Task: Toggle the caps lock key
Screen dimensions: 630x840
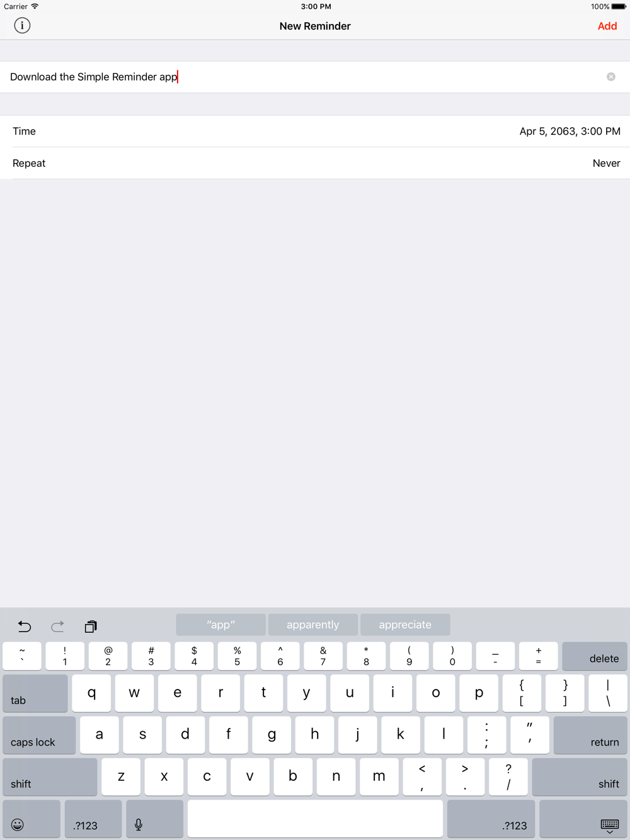Action: [39, 735]
